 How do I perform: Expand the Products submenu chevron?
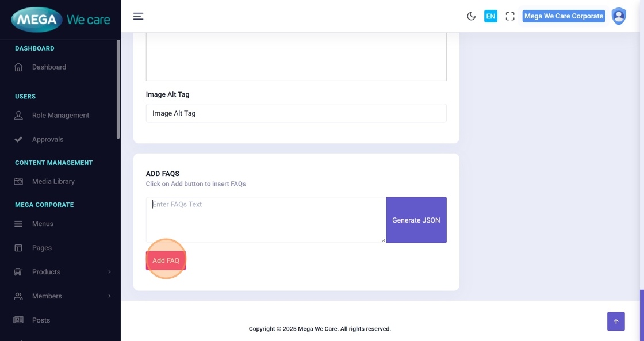click(109, 272)
